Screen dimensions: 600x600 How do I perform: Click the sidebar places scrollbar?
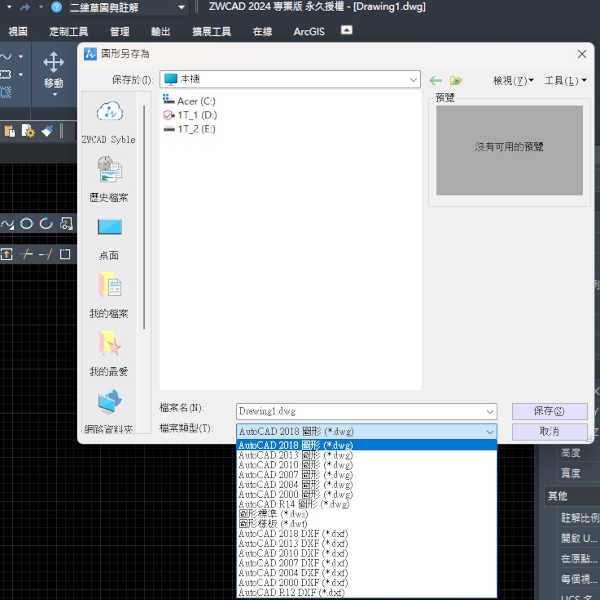[144, 217]
